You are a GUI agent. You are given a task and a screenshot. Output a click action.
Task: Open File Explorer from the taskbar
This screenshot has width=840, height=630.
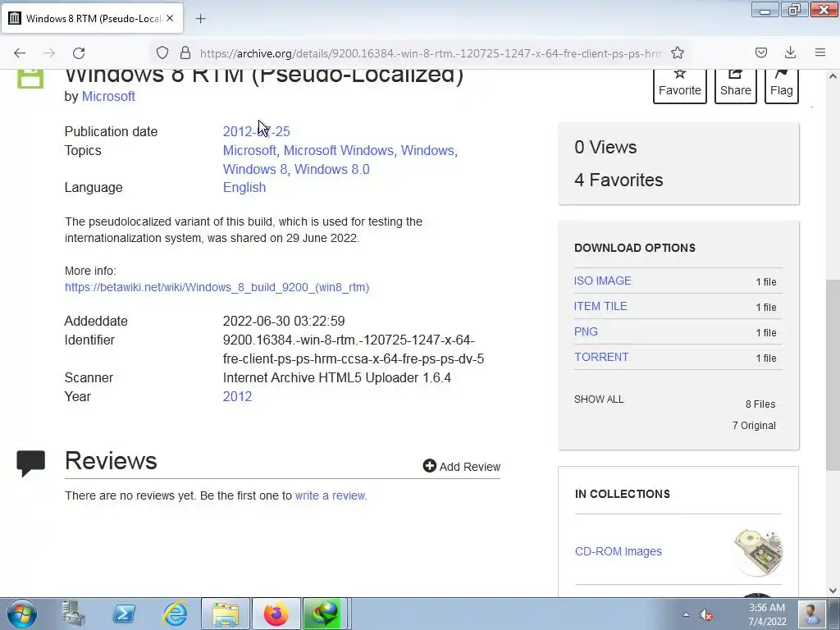pyautogui.click(x=226, y=614)
